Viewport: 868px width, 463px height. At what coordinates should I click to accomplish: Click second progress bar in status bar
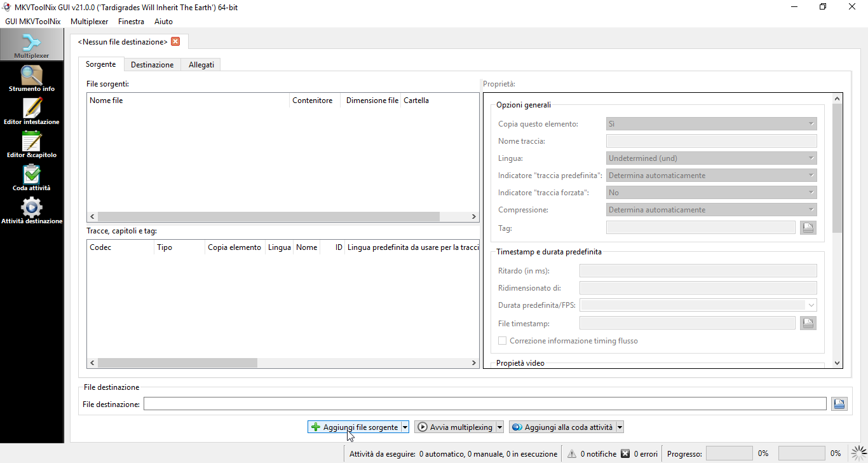(x=802, y=453)
